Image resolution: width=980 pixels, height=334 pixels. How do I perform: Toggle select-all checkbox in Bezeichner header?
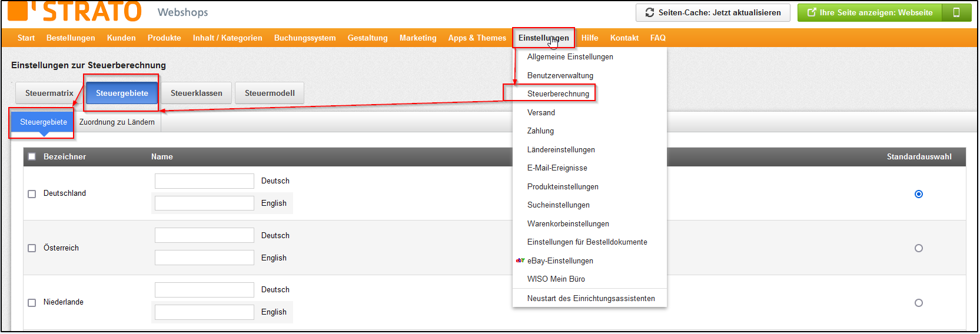(32, 156)
